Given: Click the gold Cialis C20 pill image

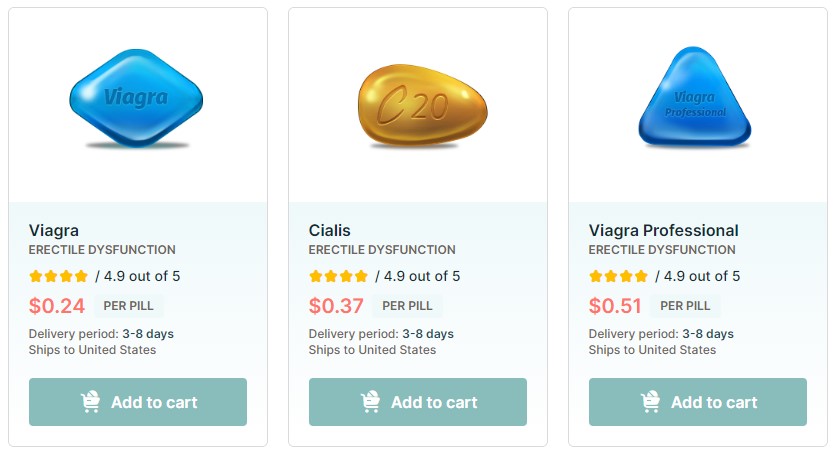Looking at the screenshot, I should tap(422, 105).
